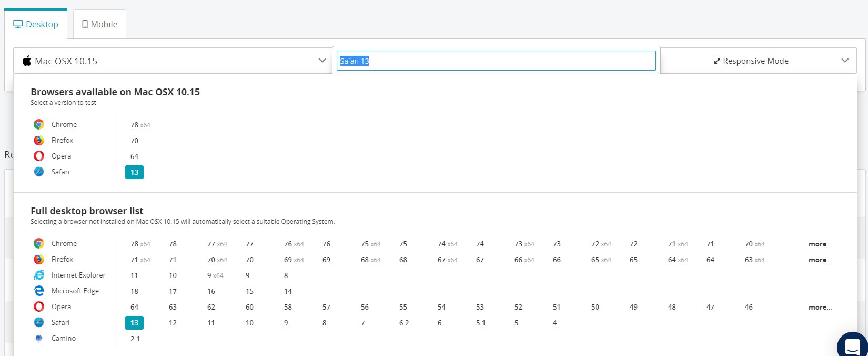868x356 pixels.
Task: Select Firefox 69 in full list
Action: coord(326,260)
